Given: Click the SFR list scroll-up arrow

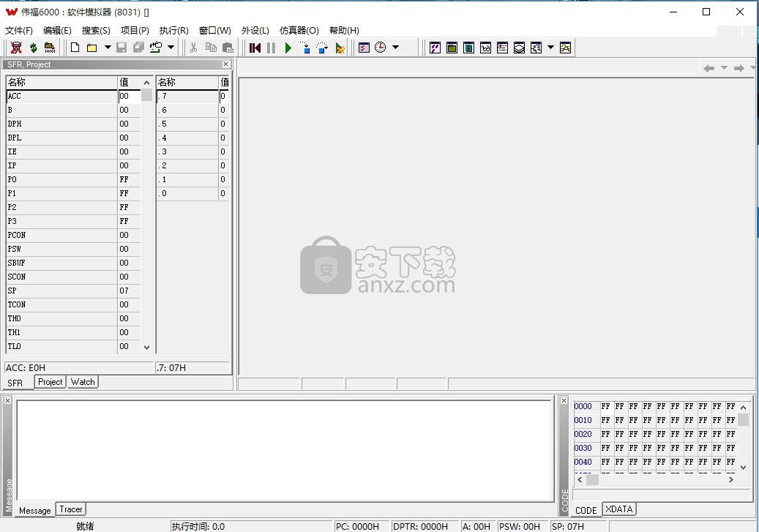Looking at the screenshot, I should (146, 82).
